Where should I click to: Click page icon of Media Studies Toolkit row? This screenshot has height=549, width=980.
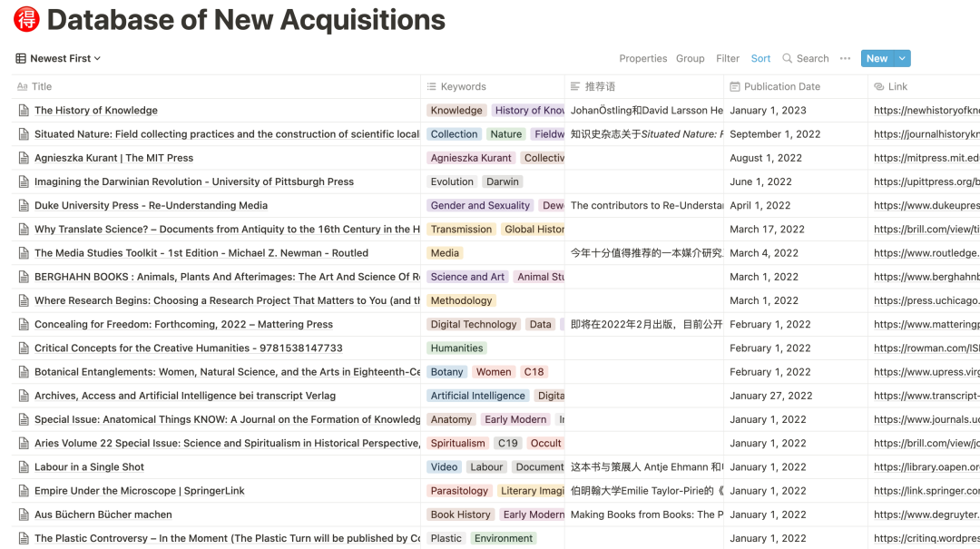coord(24,253)
